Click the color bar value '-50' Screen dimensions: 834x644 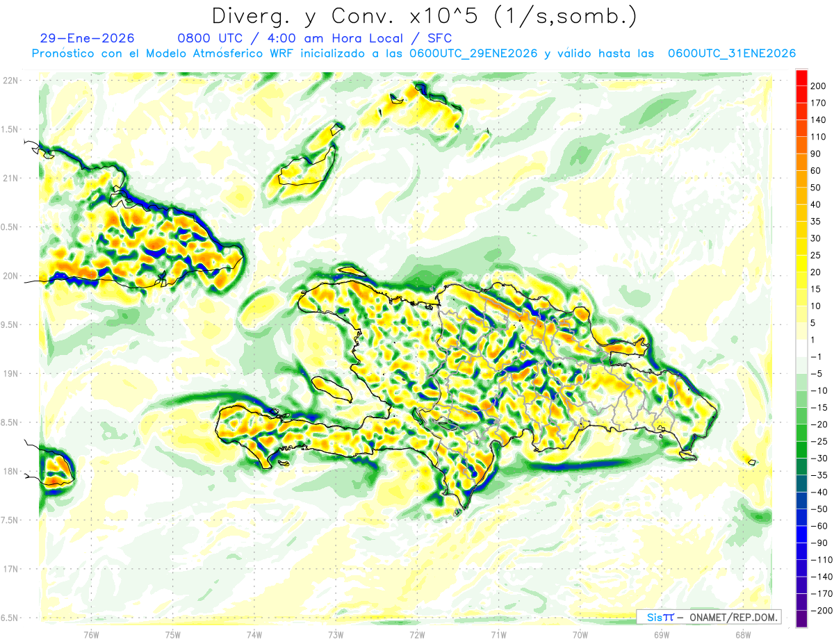(820, 509)
